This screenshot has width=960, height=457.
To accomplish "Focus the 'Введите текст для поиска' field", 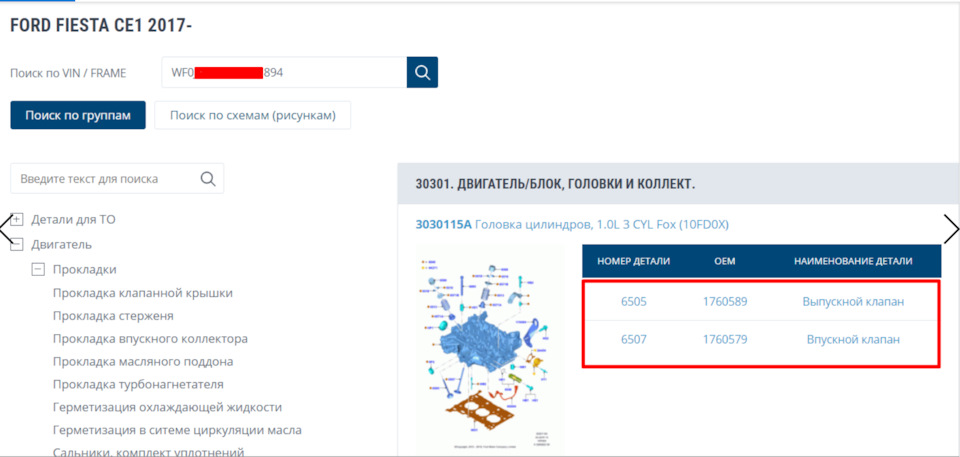I will [117, 179].
